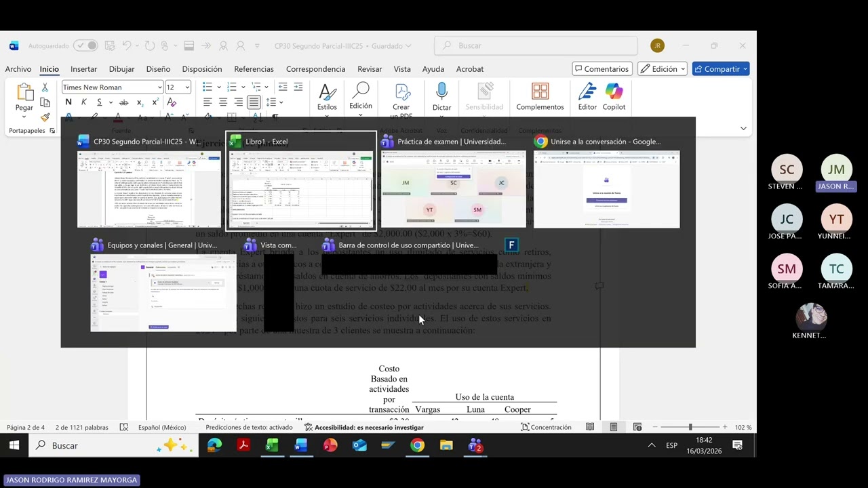This screenshot has height=488, width=868.
Task: Toggle bold N formatting
Action: point(68,102)
